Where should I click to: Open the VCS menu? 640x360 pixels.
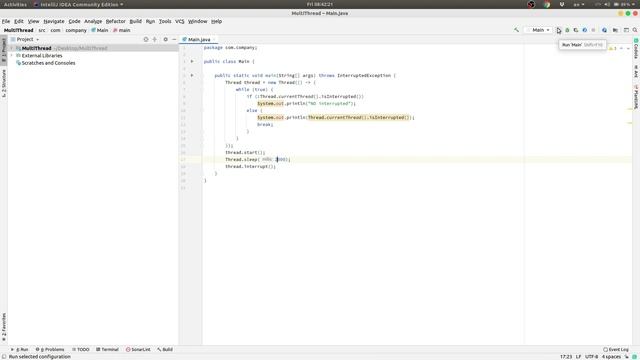180,21
